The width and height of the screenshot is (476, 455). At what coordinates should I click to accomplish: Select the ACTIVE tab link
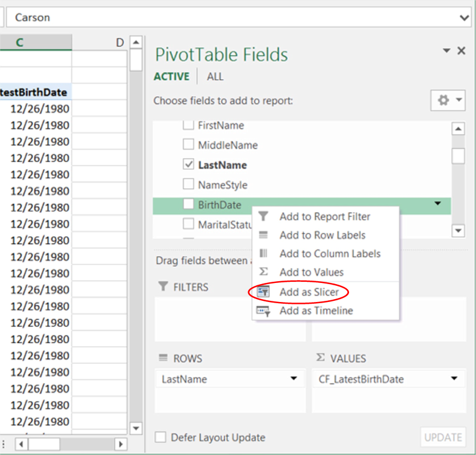pyautogui.click(x=171, y=77)
